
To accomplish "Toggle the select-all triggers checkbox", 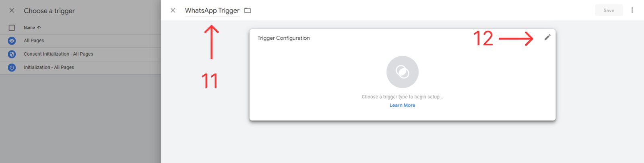I will tap(12, 28).
